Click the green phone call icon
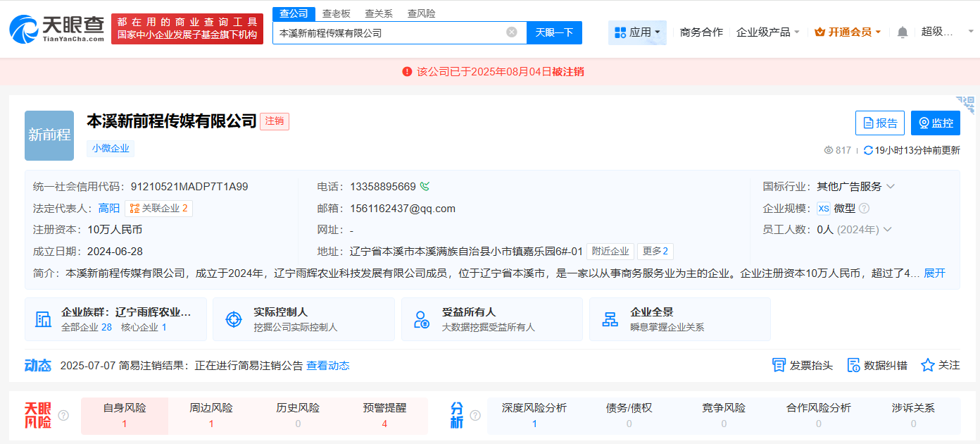The height and width of the screenshot is (444, 980). pos(425,187)
